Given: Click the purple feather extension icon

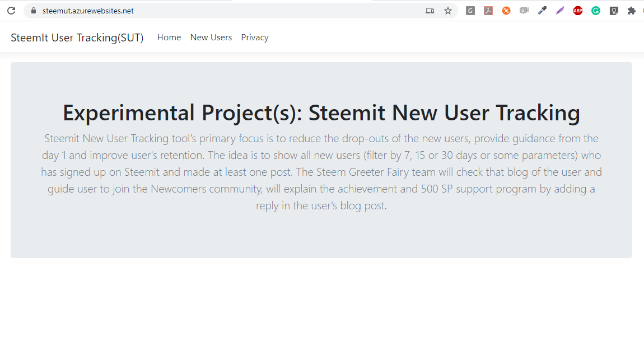Looking at the screenshot, I should [x=560, y=11].
